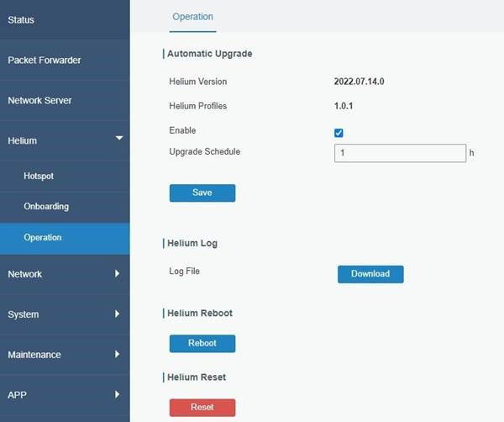Select the Helium Profiles value 1.0.1
The height and width of the screenshot is (422, 504).
pyautogui.click(x=344, y=106)
